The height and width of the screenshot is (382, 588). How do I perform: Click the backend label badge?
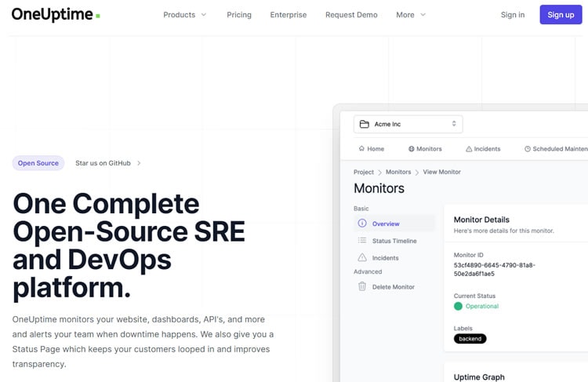pyautogui.click(x=470, y=339)
